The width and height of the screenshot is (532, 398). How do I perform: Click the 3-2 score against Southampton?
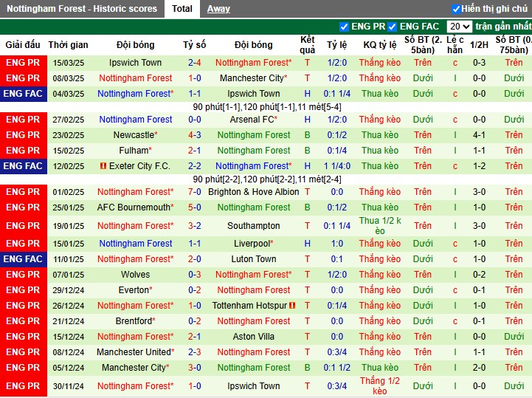click(x=194, y=226)
